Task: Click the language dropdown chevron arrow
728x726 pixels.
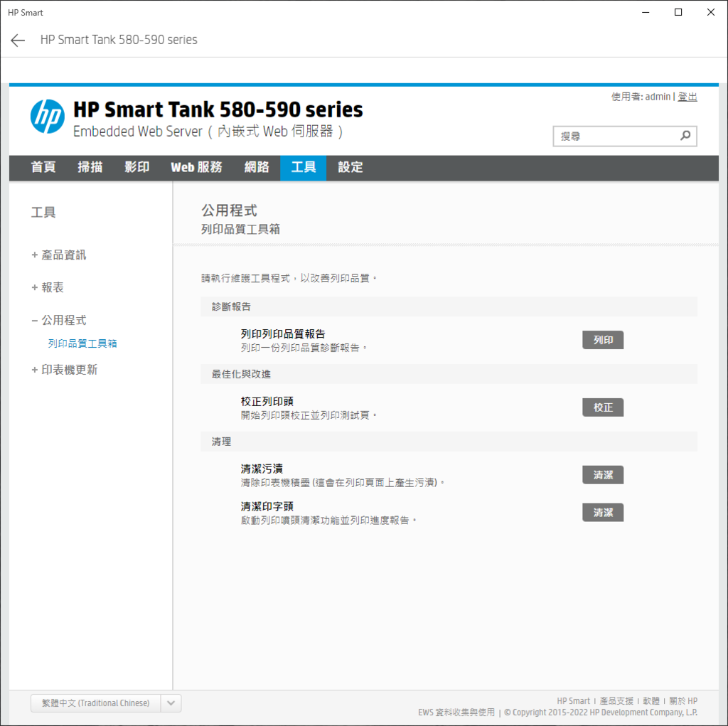Action: [x=171, y=703]
